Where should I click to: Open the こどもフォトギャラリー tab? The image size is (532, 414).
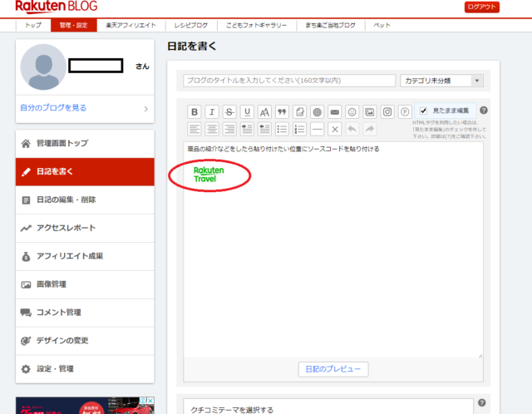pos(257,25)
